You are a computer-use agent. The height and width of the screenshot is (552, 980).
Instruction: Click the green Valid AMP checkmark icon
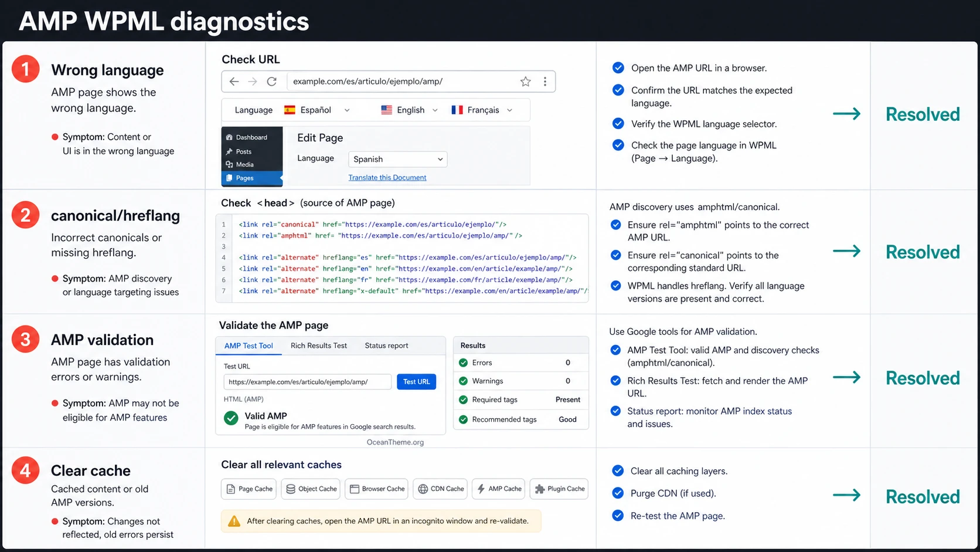(x=231, y=418)
